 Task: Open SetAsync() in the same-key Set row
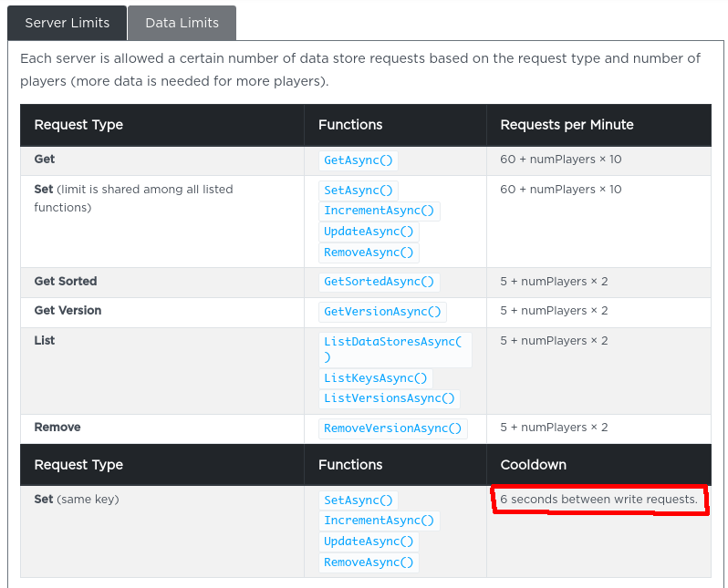pos(358,500)
